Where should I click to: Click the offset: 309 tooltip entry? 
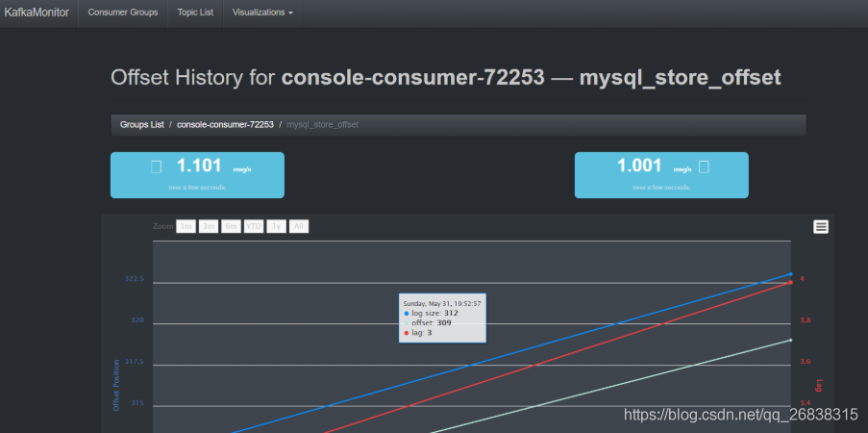[x=428, y=322]
